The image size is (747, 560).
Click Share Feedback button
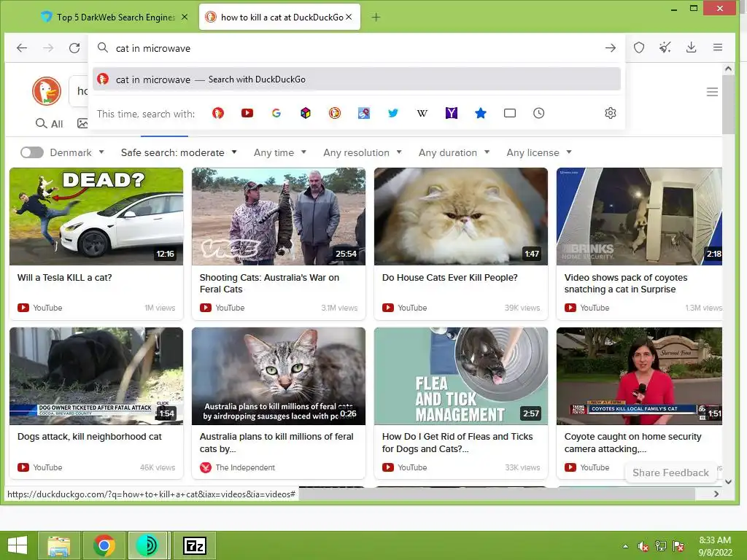coord(670,472)
